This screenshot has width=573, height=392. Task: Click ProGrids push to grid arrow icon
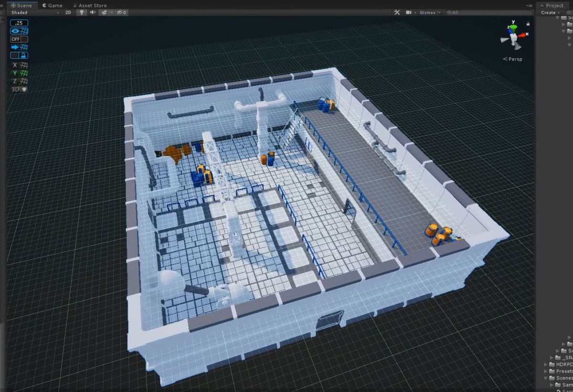tap(19, 47)
